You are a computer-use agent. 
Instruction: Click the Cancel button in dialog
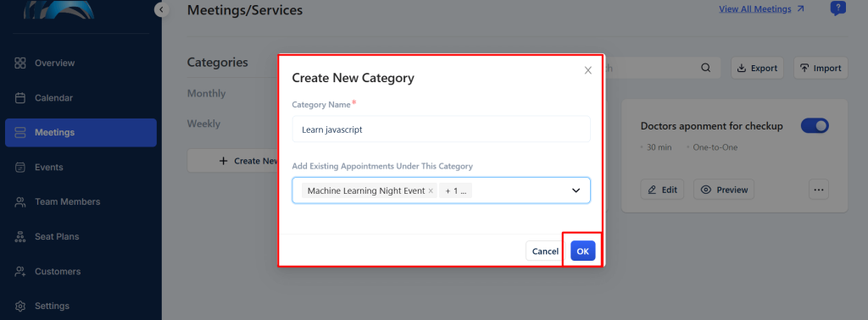[x=545, y=251]
